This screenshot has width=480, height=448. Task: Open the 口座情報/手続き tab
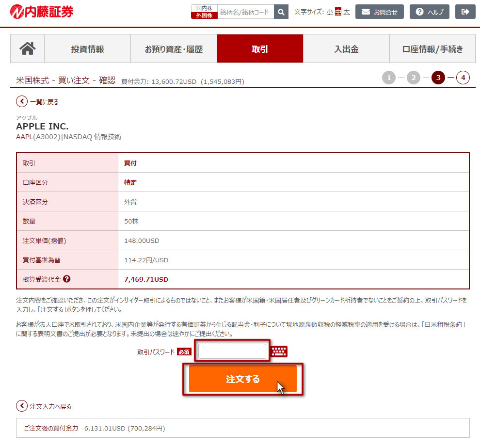coord(432,49)
